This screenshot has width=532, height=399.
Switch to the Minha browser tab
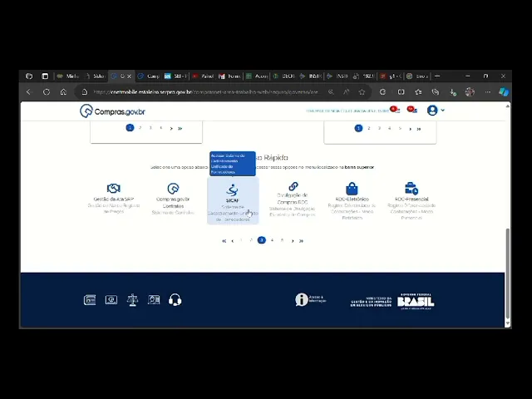pos(68,76)
